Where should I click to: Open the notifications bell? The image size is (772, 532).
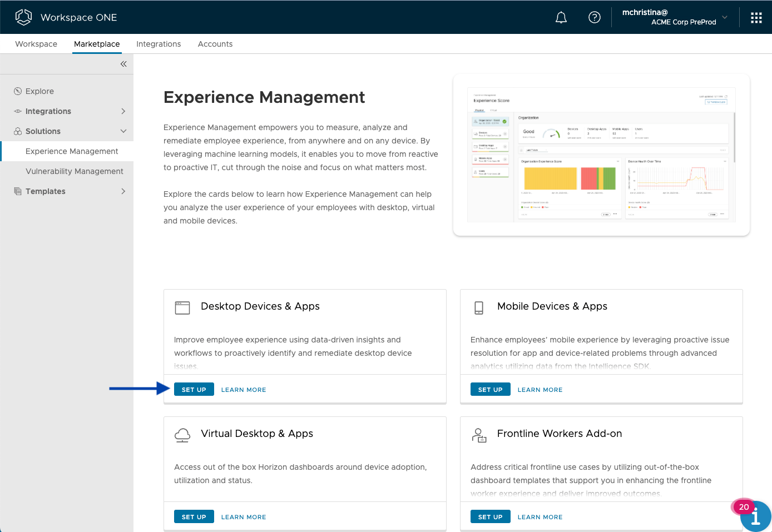(561, 18)
